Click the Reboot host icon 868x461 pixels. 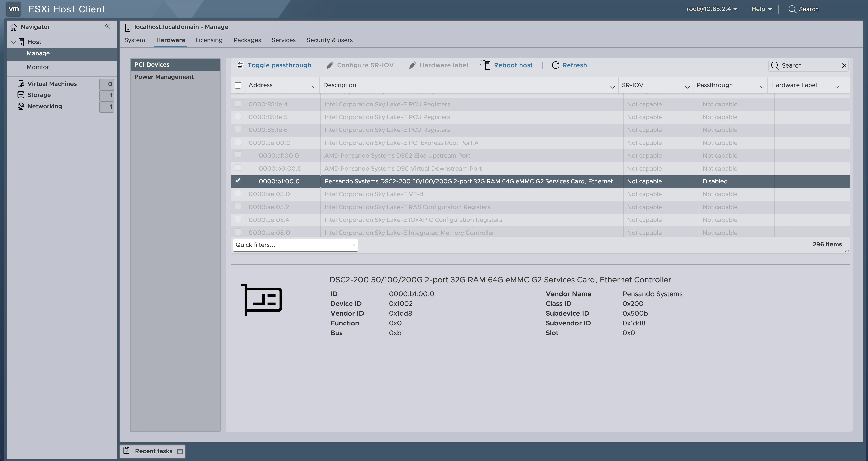485,65
